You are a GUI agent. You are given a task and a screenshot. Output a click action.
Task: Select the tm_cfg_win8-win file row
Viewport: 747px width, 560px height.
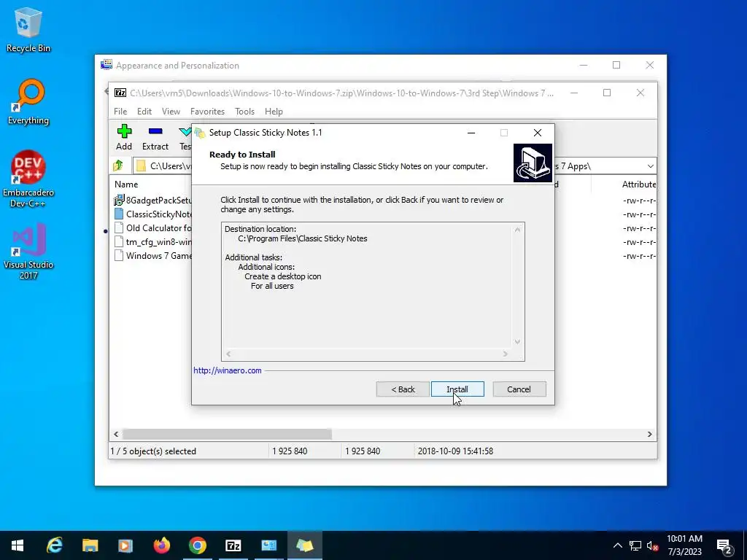coord(152,242)
